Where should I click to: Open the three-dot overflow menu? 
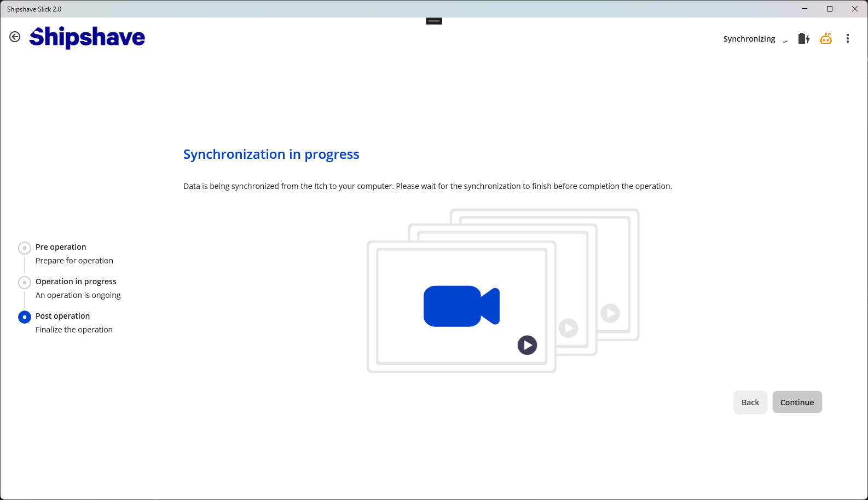847,38
